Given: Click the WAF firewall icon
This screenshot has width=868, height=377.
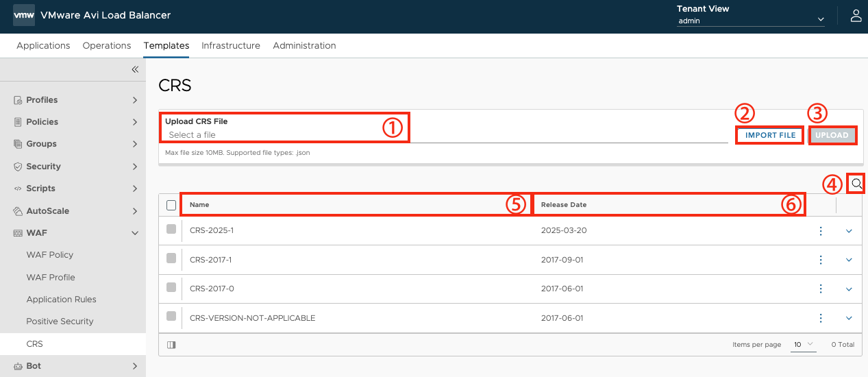Looking at the screenshot, I should point(18,233).
